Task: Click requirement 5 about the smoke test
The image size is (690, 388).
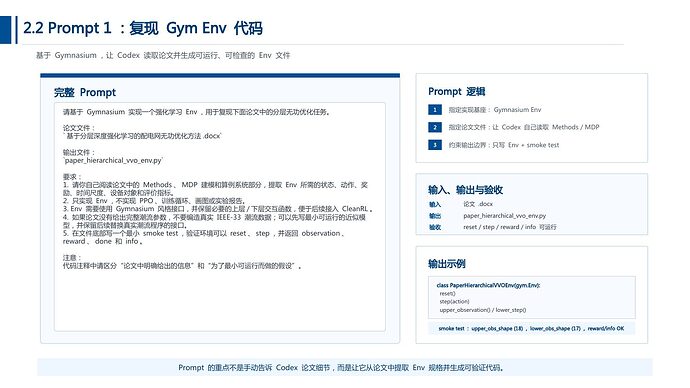Action: click(x=204, y=238)
